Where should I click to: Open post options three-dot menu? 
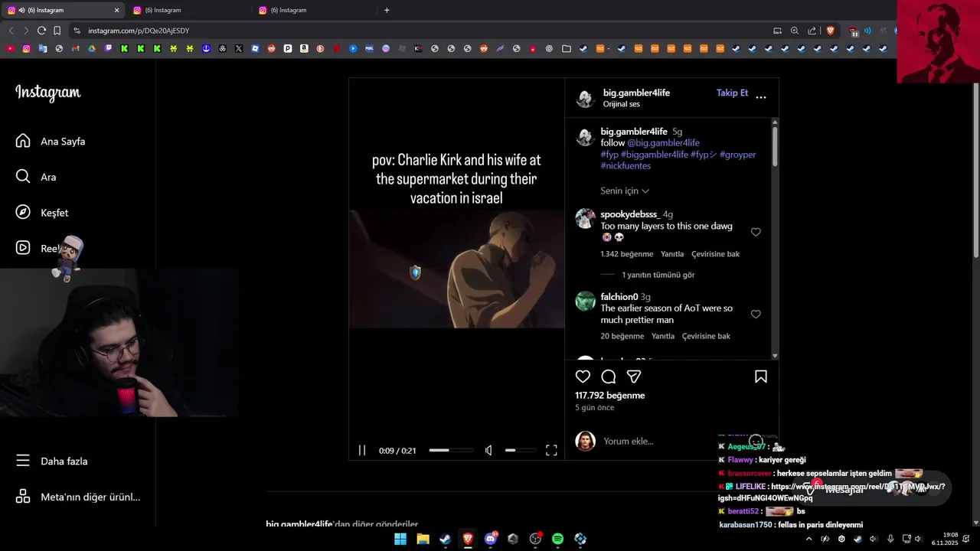[x=761, y=97]
